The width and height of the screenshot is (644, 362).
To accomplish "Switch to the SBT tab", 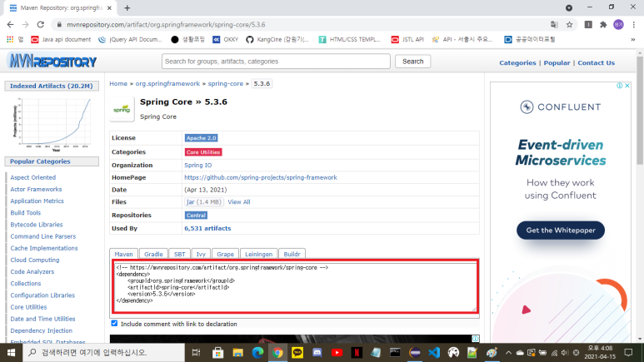I will coord(179,254).
